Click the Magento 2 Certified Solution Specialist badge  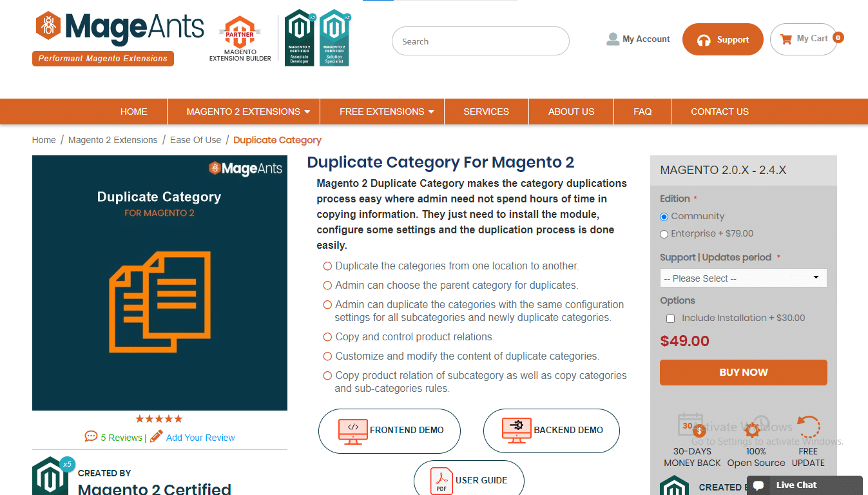334,37
